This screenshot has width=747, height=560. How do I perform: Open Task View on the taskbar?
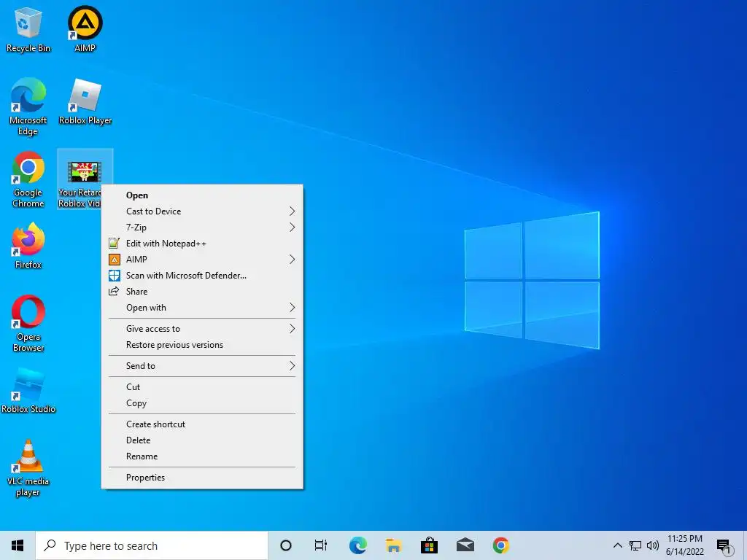[x=321, y=545]
